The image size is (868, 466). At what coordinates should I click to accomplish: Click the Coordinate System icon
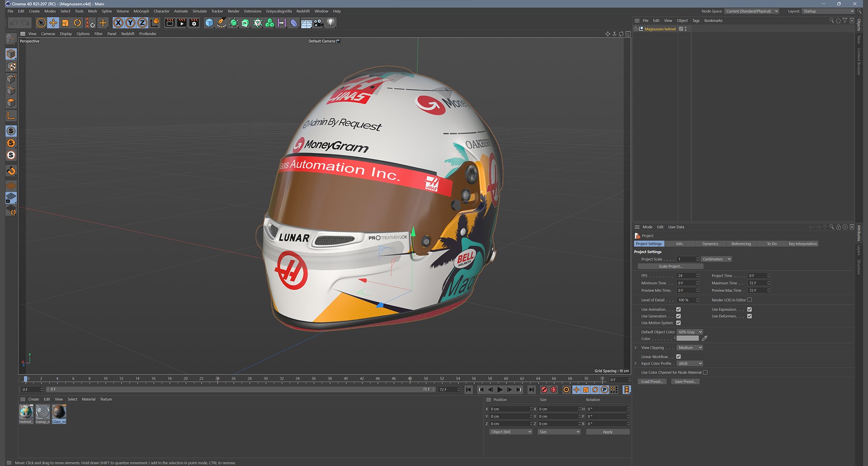tap(155, 23)
